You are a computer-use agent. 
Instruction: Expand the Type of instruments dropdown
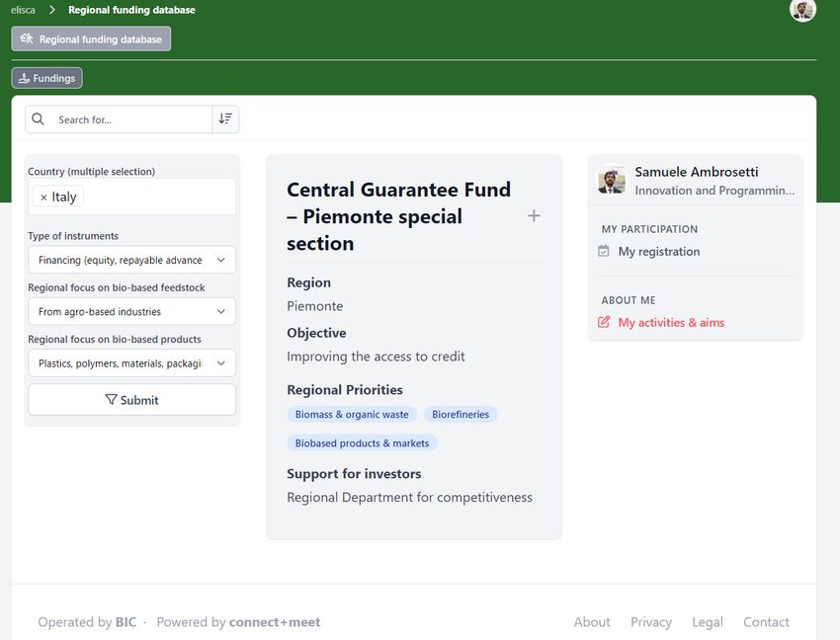(131, 260)
